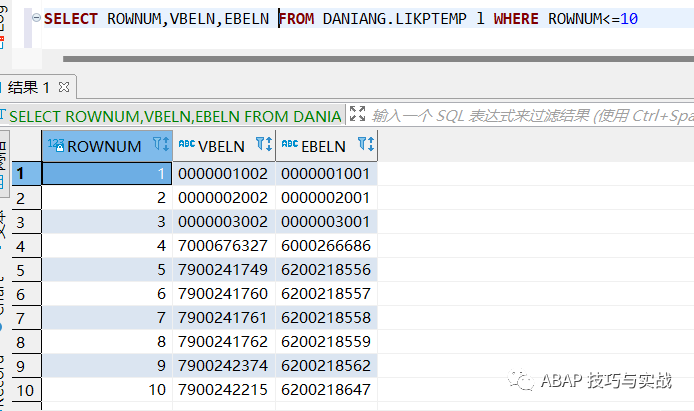Click the WHERE keyword in the SQL editor
Viewport: 694px width, 411px height.
pos(516,19)
